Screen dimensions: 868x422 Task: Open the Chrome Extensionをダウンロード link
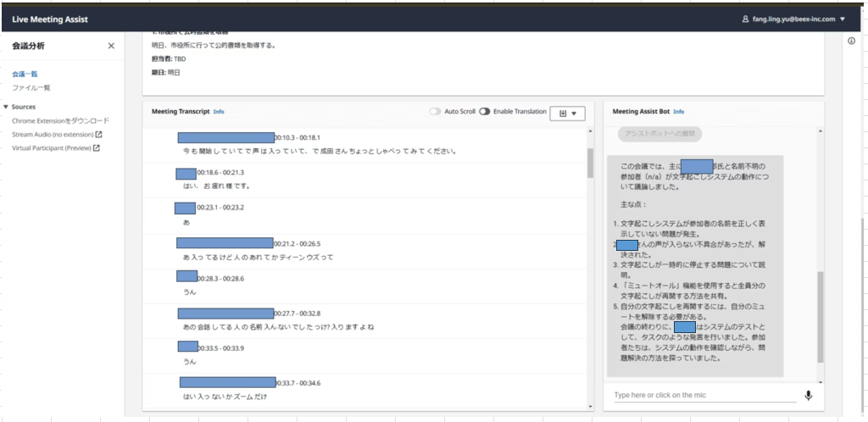coord(60,120)
